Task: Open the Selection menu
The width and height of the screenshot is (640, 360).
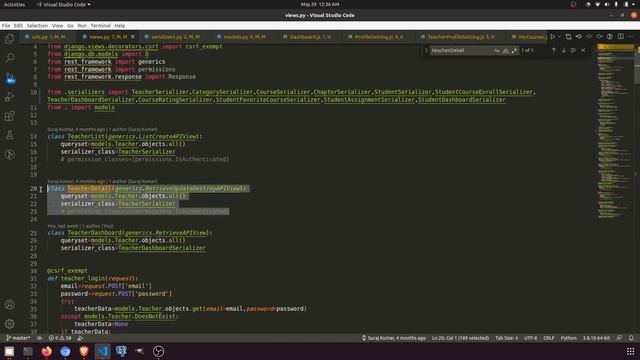Action: 37,25
